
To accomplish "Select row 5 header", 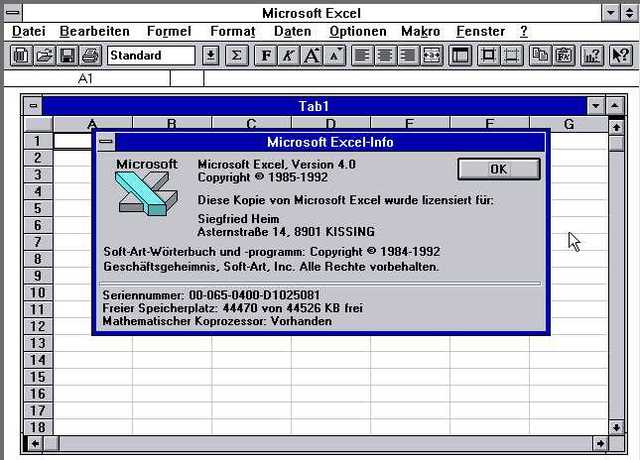I will [38, 208].
